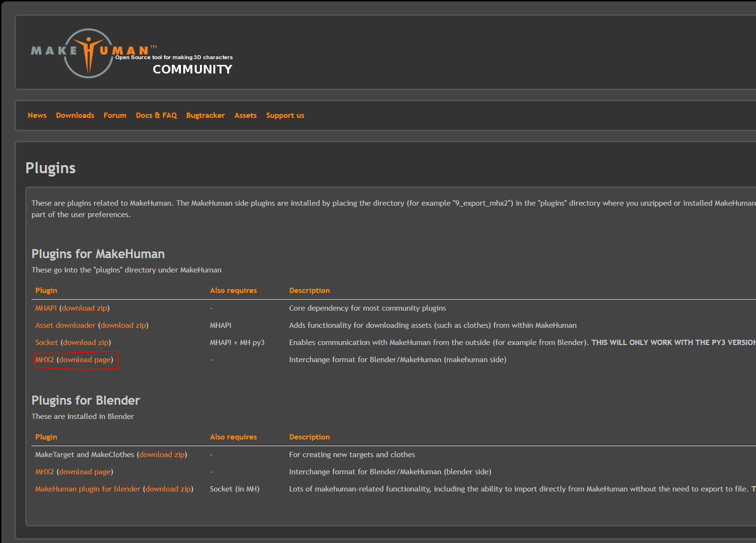
Task: Go to the Downloads page
Action: point(75,115)
